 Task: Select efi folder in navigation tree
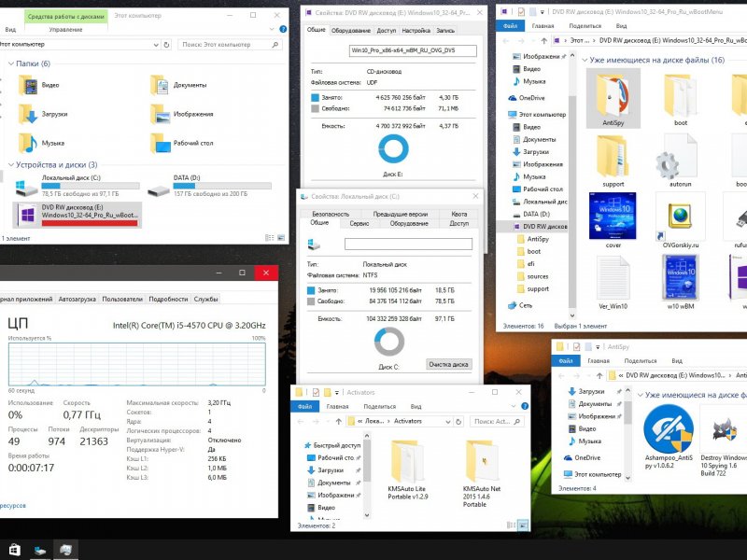click(530, 264)
